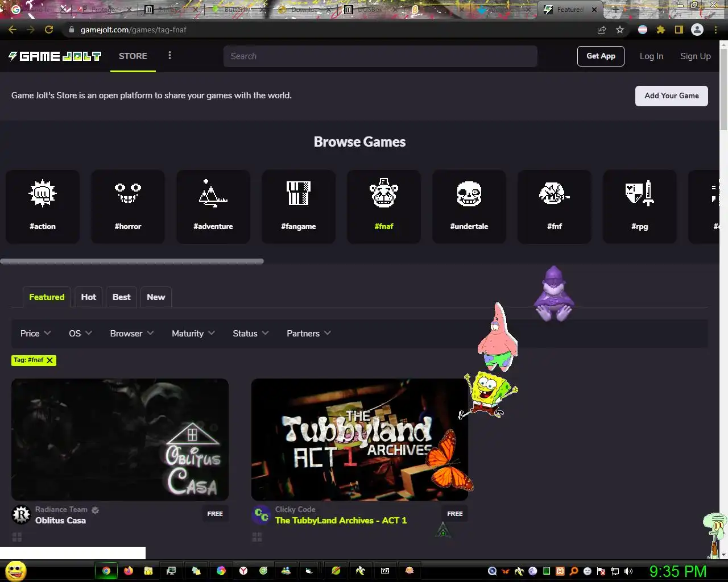Expand the Browser filter dropdown
The height and width of the screenshot is (582, 728).
(x=132, y=334)
